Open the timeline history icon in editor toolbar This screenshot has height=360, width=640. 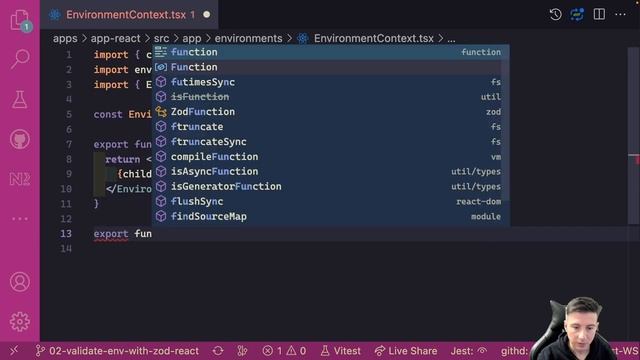click(x=555, y=15)
